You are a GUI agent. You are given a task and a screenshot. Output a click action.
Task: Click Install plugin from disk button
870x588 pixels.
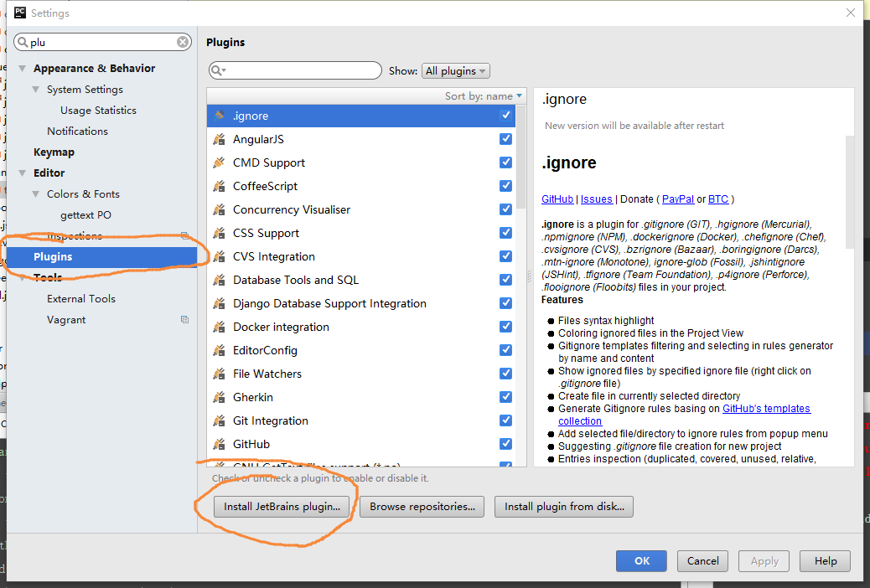click(564, 507)
